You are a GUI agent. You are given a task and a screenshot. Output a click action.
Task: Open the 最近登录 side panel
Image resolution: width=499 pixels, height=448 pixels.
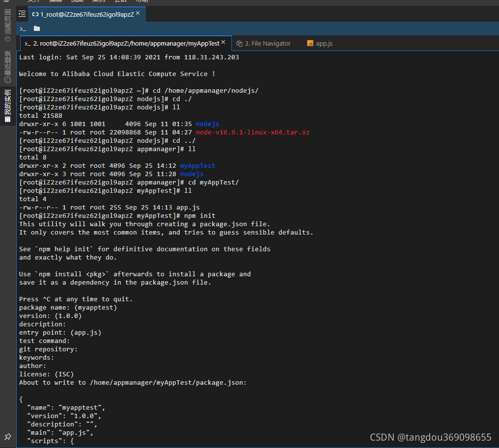(x=8, y=66)
